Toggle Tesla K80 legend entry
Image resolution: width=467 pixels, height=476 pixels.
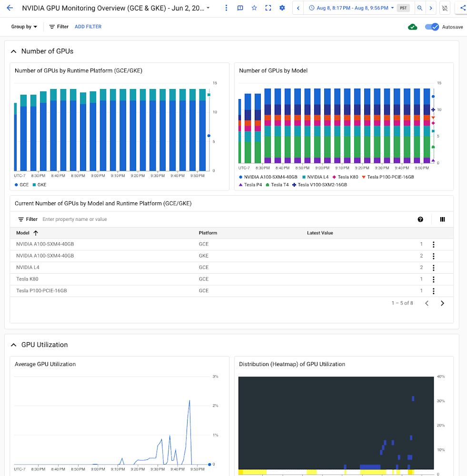pyautogui.click(x=345, y=177)
